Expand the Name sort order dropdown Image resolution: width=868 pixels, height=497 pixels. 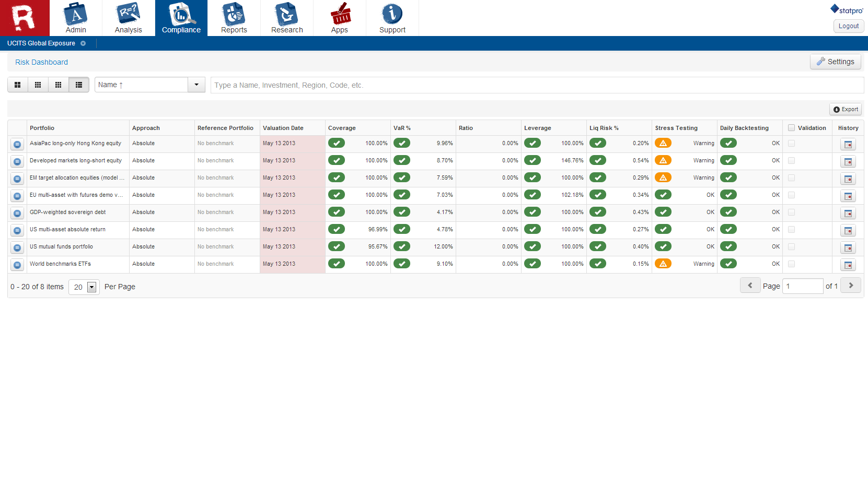point(196,85)
